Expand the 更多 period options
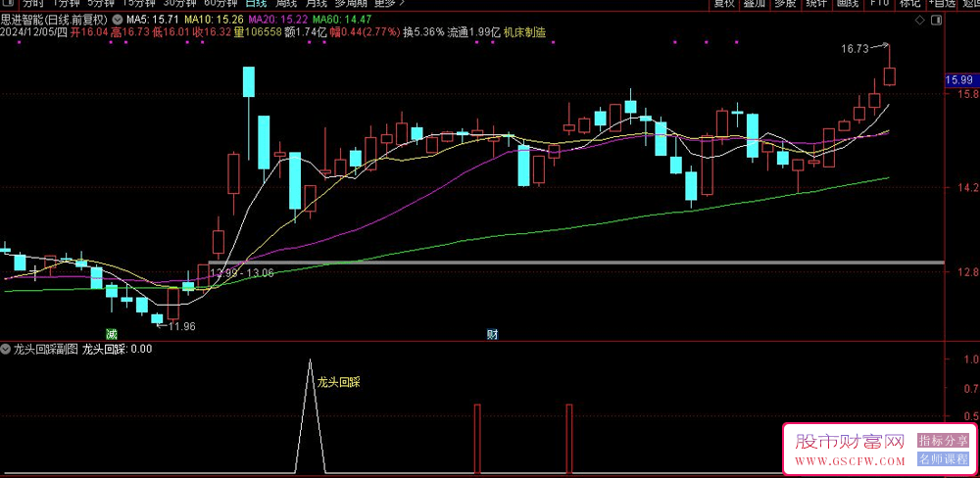The width and height of the screenshot is (980, 478). (x=388, y=3)
